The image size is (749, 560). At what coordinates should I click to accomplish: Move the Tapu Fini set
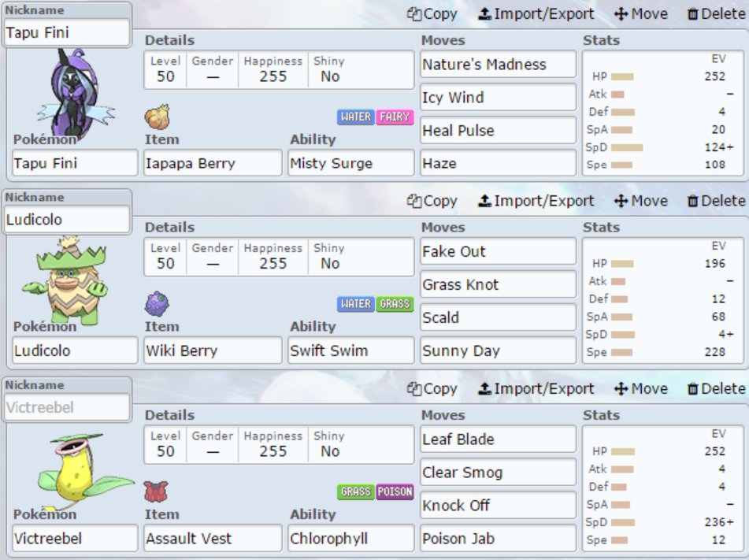click(x=641, y=14)
